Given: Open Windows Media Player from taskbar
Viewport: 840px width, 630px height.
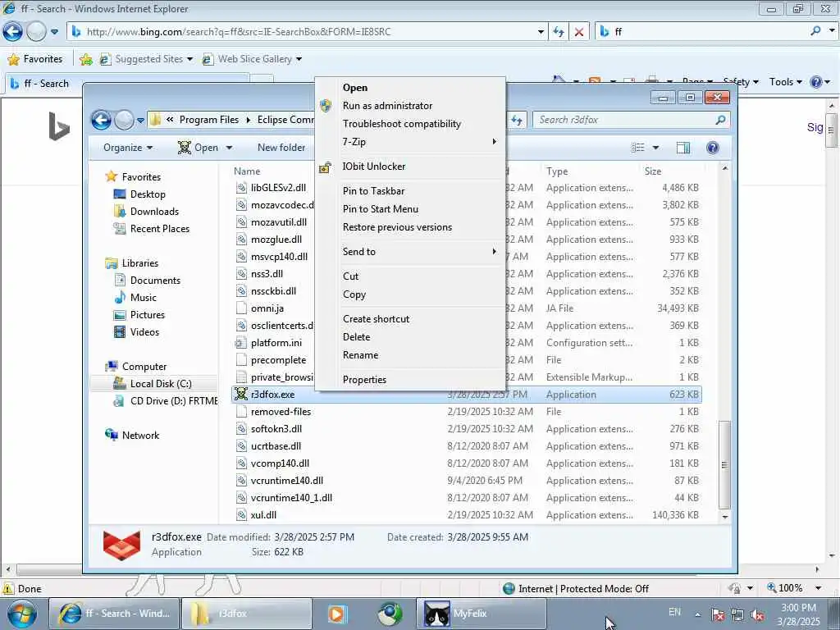Looking at the screenshot, I should [337, 614].
